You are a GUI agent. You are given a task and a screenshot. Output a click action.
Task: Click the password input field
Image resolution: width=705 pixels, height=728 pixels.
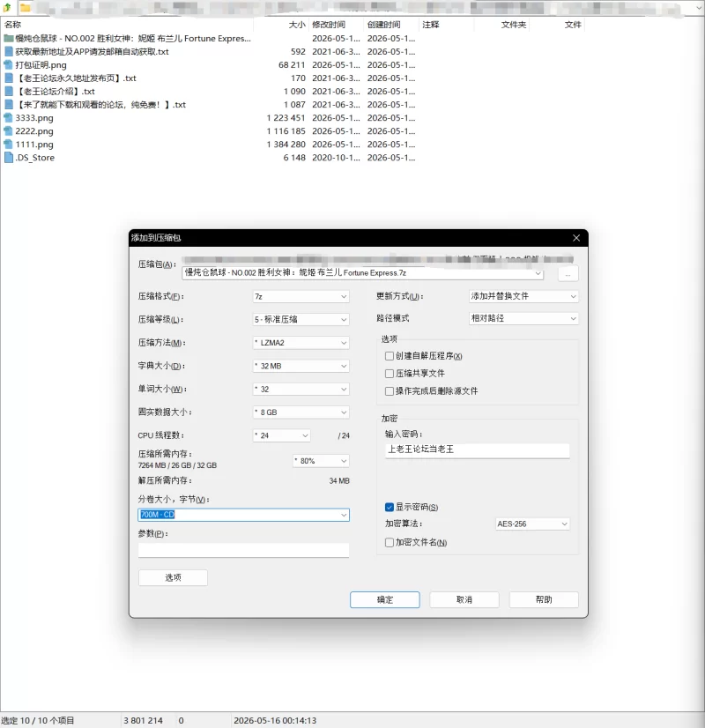pyautogui.click(x=477, y=449)
